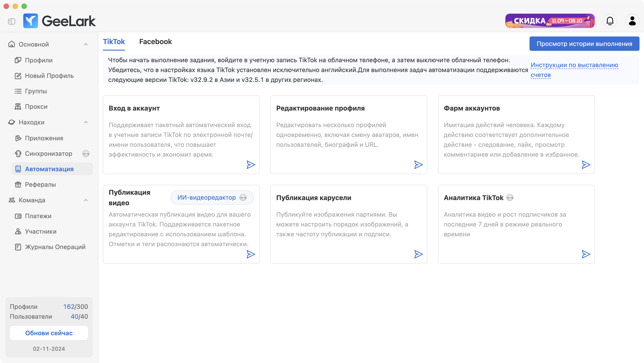Click Просмотр истории выполнения button
The height and width of the screenshot is (363, 644).
click(x=584, y=44)
